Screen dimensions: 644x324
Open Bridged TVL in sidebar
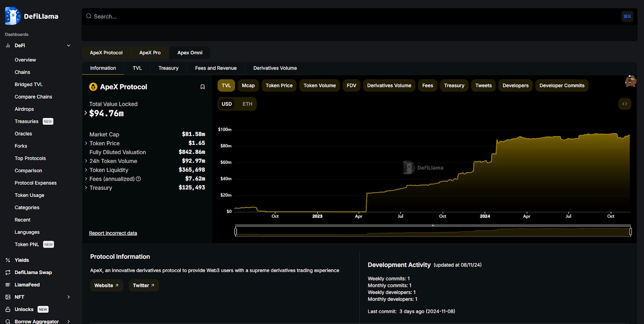(x=29, y=85)
